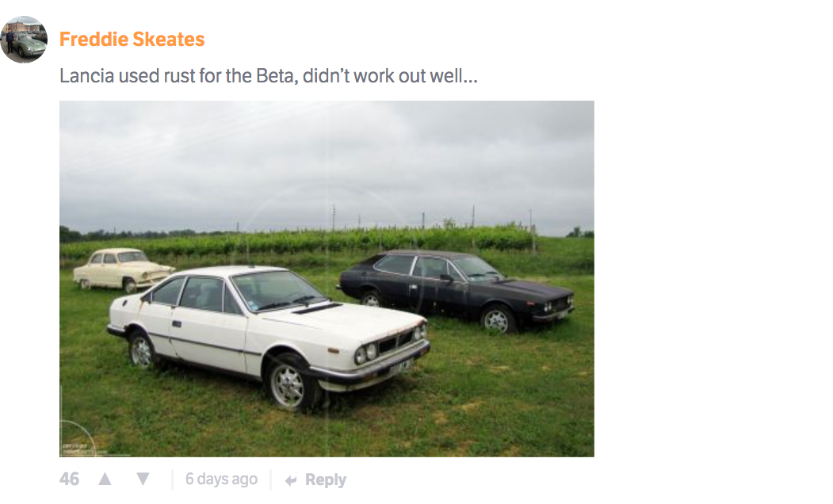Open Freddie Skeates' profile name link
The width and height of the screenshot is (833, 504).
point(132,40)
